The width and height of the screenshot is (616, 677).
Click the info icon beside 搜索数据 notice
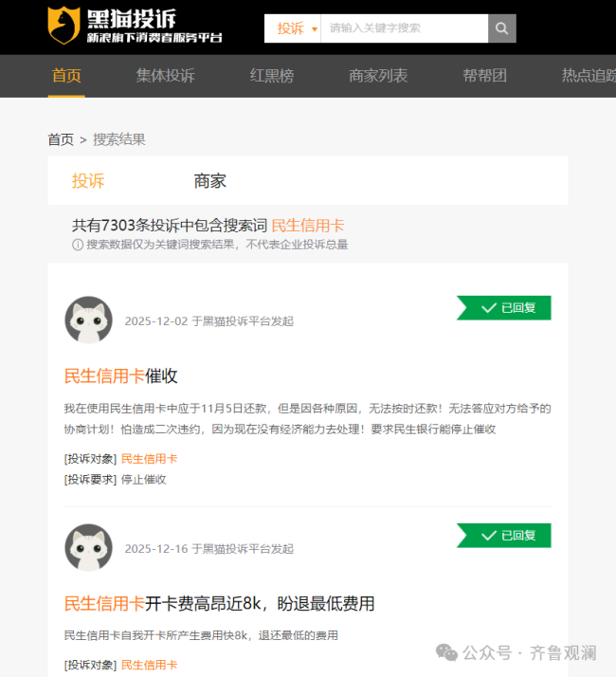[x=78, y=245]
